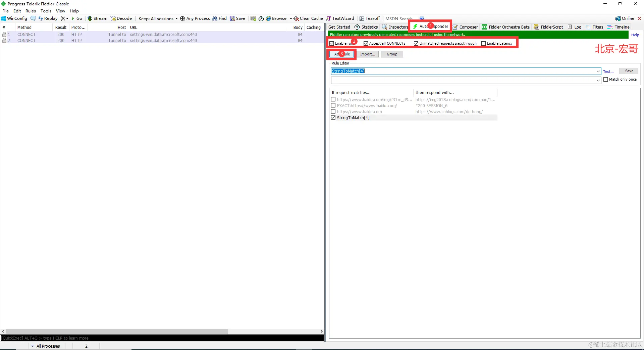Open Browse dropdown arrow
This screenshot has width=644, height=350.
[x=291, y=18]
